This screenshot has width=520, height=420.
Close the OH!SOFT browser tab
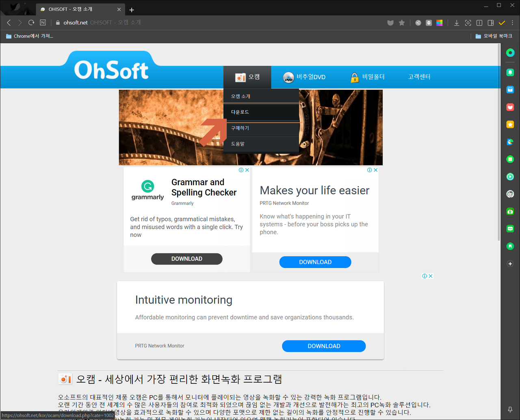pyautogui.click(x=119, y=9)
